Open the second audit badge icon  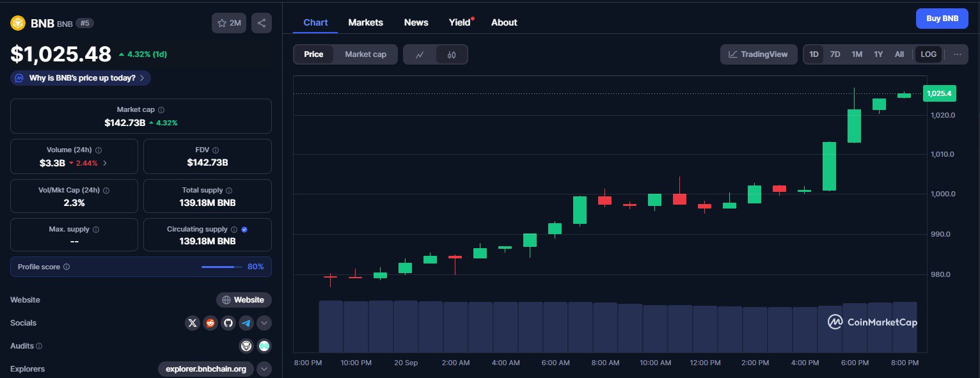point(264,346)
